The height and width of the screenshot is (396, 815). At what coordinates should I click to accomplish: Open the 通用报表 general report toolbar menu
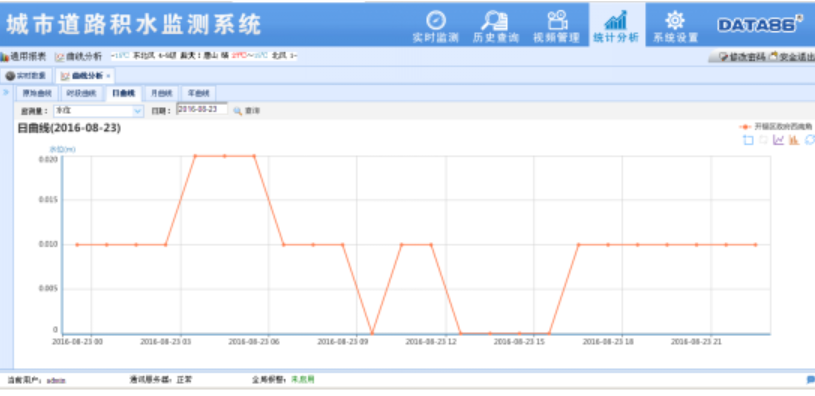click(x=23, y=56)
